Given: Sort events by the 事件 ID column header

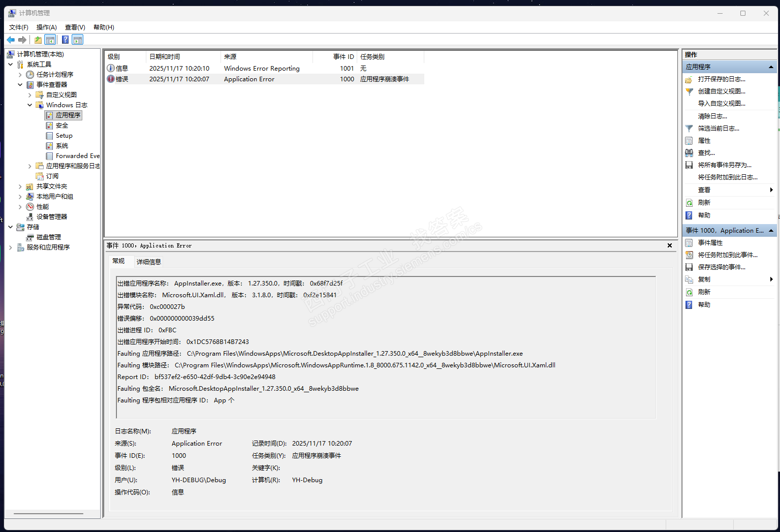Looking at the screenshot, I should (x=334, y=57).
